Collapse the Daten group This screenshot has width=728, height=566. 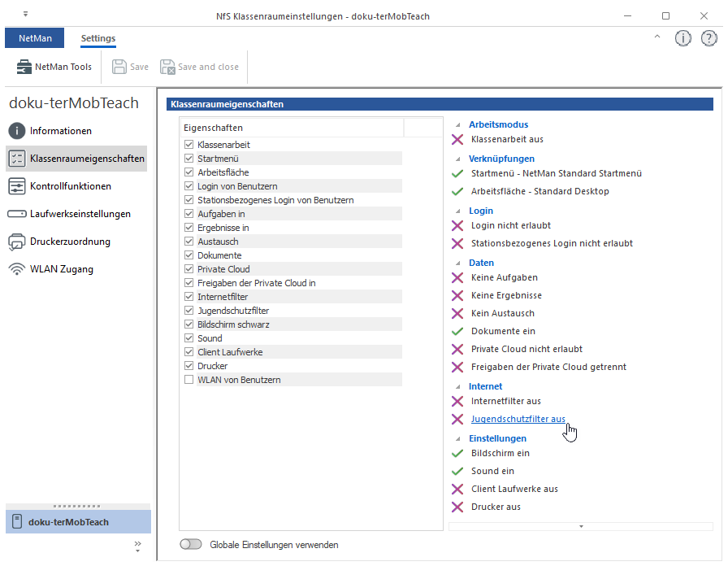(458, 263)
